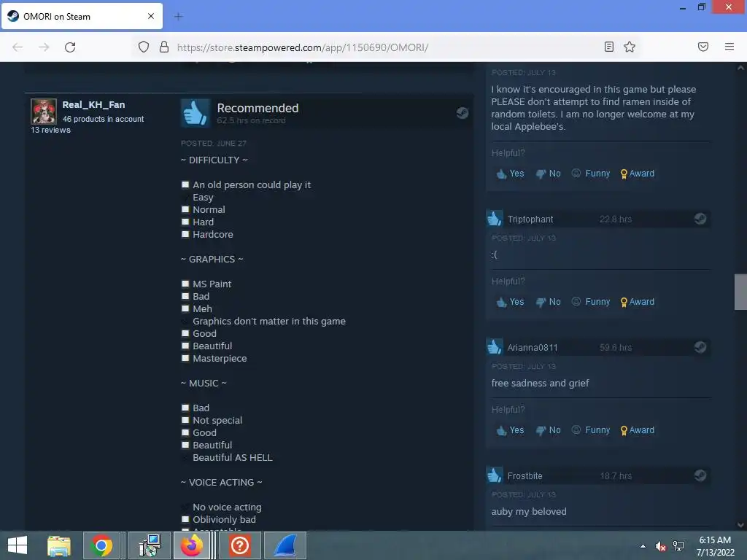
Task: Vote No on the ramen review
Action: point(549,174)
